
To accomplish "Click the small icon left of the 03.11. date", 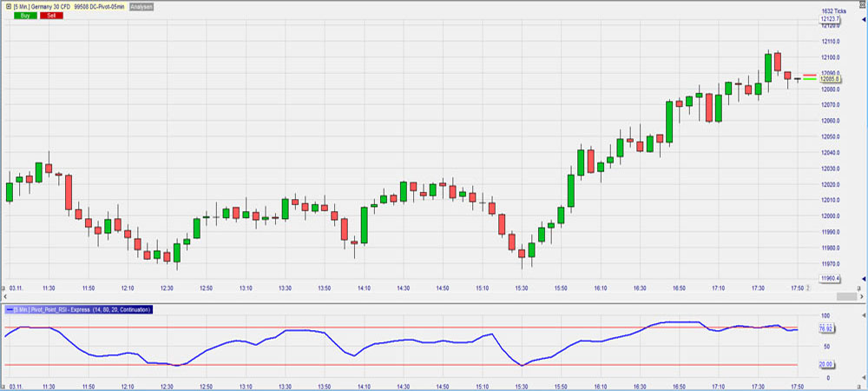I will 4,287.
